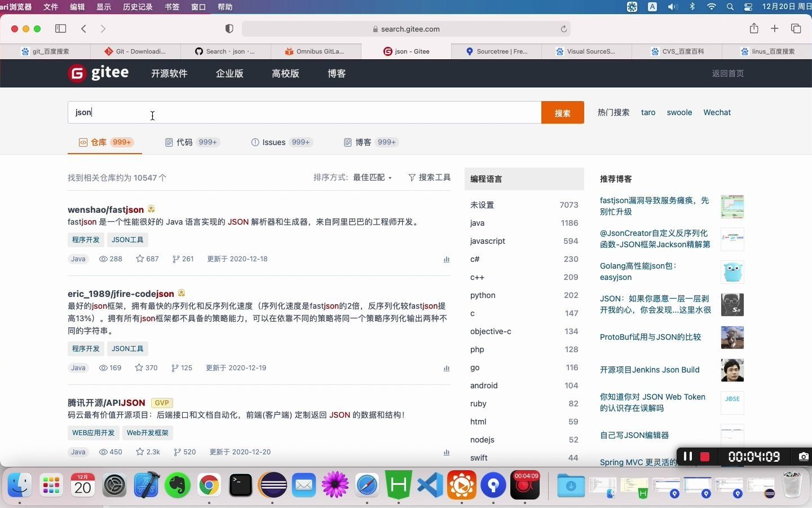Open a new tab with the plus icon
Screen dimensions: 812x508
(775, 28)
